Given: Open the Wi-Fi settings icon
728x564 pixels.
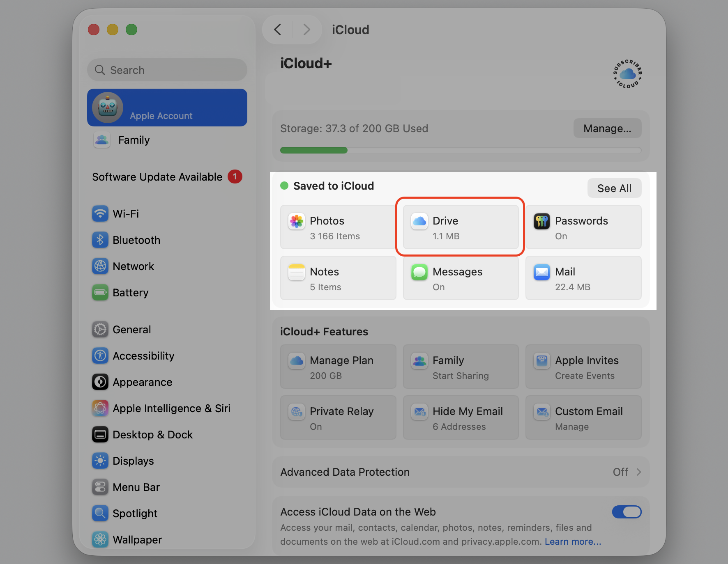Looking at the screenshot, I should coord(100,213).
